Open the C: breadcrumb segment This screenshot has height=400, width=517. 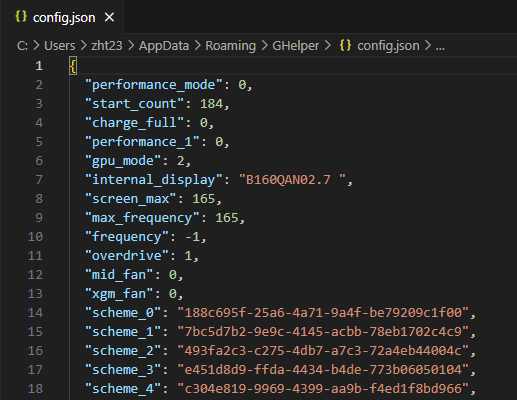coord(22,46)
